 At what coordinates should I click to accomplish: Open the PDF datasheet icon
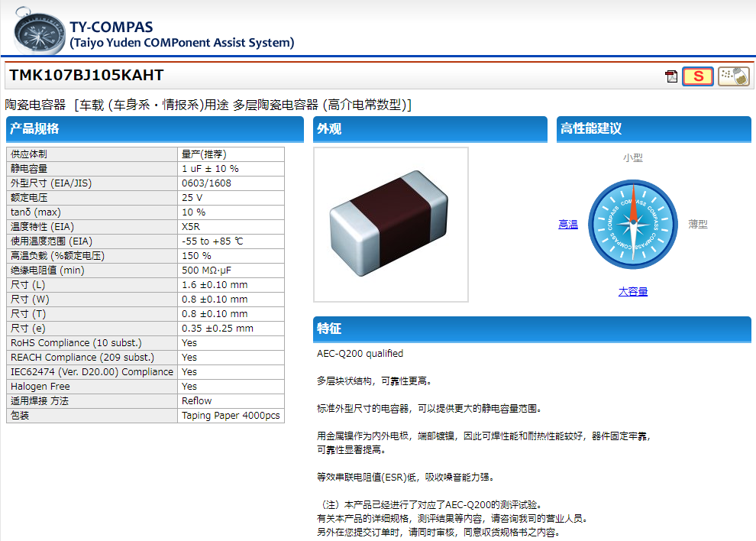[x=671, y=76]
